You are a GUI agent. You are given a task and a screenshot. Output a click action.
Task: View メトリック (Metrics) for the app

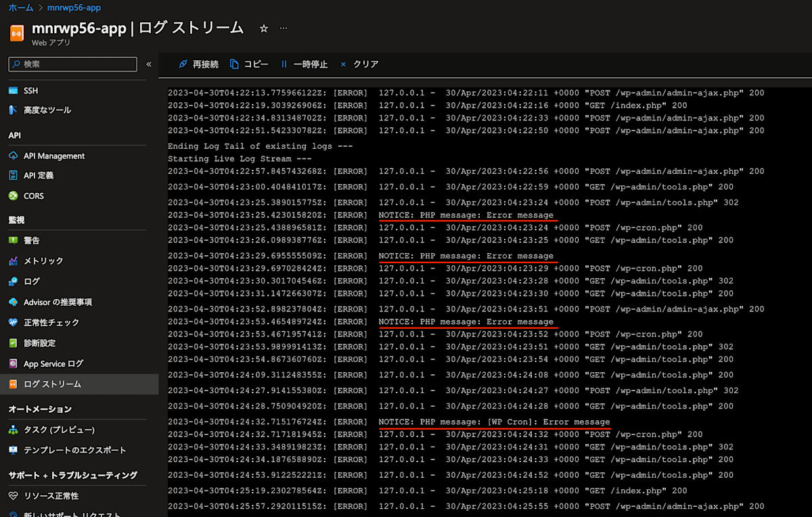pyautogui.click(x=39, y=261)
